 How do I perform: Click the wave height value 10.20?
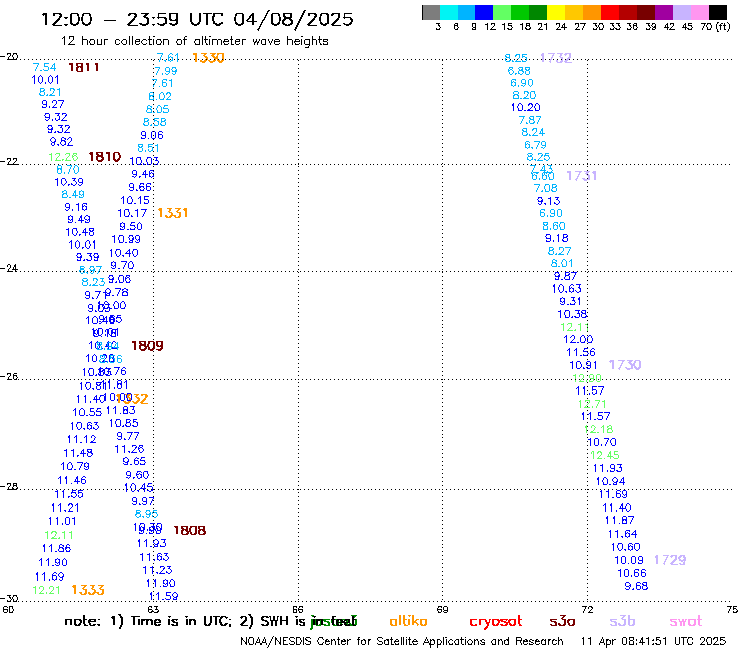click(526, 107)
